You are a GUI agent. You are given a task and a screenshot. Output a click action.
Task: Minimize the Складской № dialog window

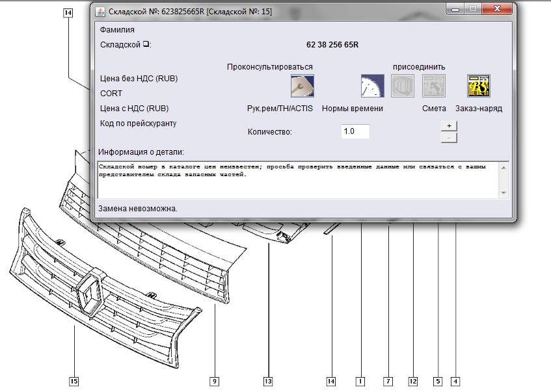pos(454,9)
